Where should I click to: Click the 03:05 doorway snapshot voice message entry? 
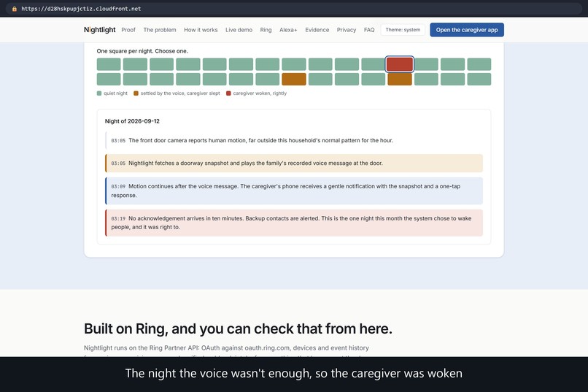pos(294,164)
